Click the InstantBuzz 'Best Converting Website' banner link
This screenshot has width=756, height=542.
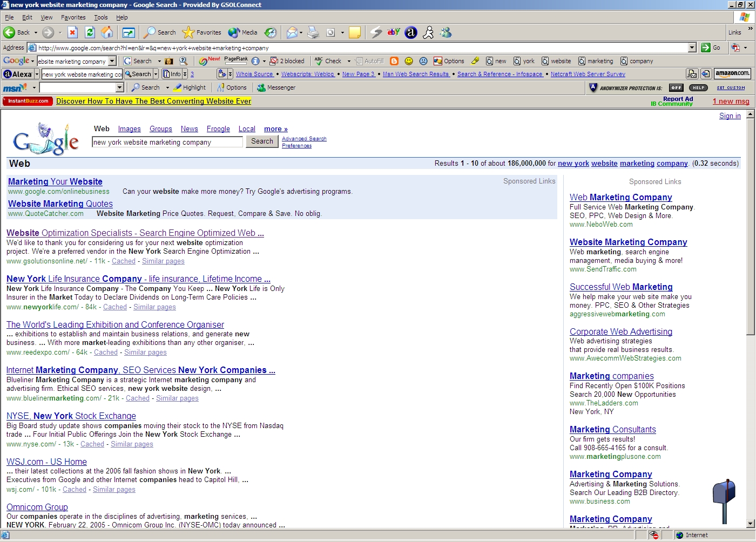tap(154, 101)
